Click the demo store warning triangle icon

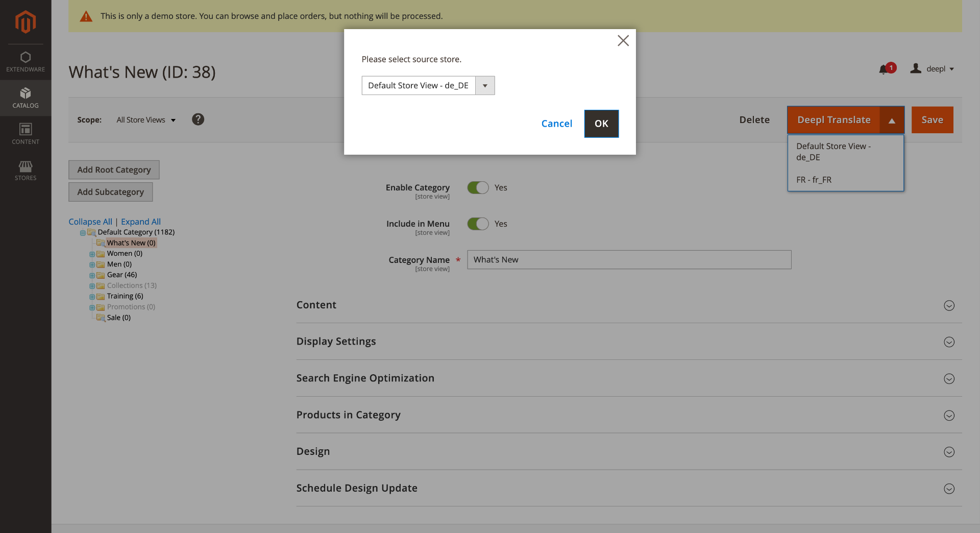86,16
